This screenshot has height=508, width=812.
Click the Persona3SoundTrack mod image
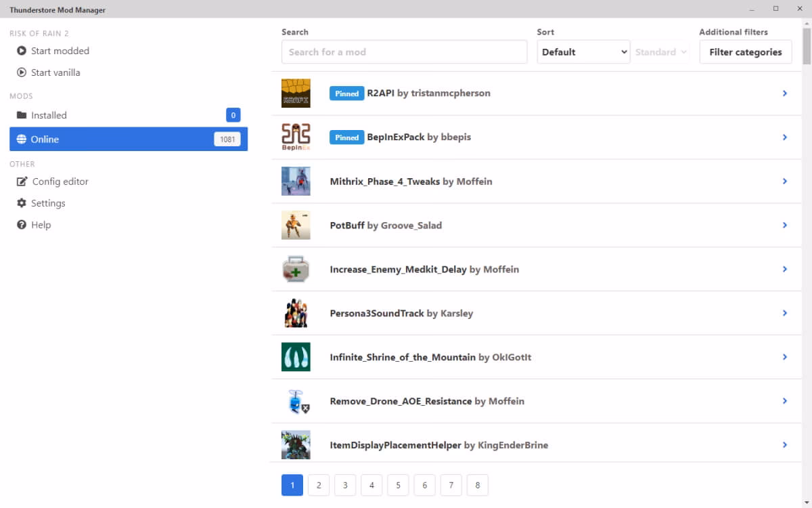pyautogui.click(x=296, y=313)
